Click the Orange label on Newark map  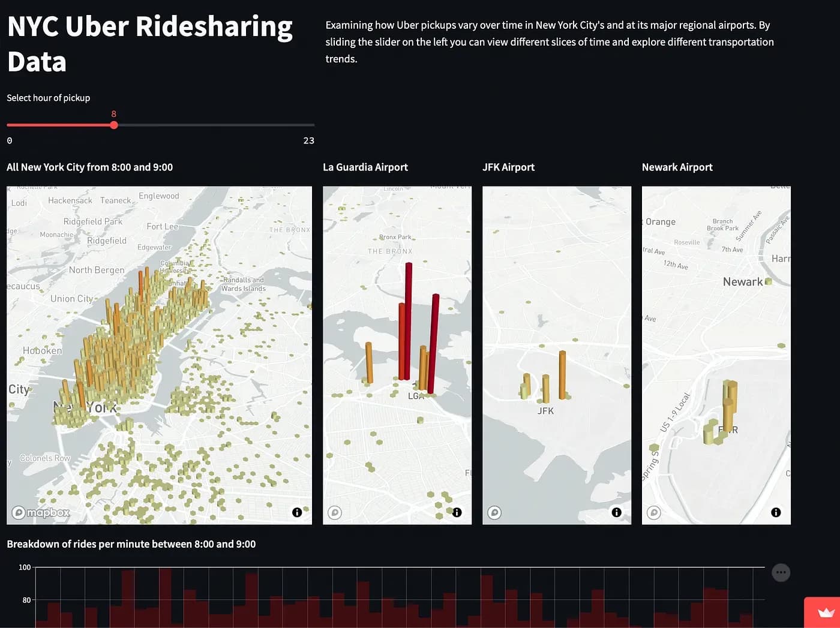click(661, 222)
